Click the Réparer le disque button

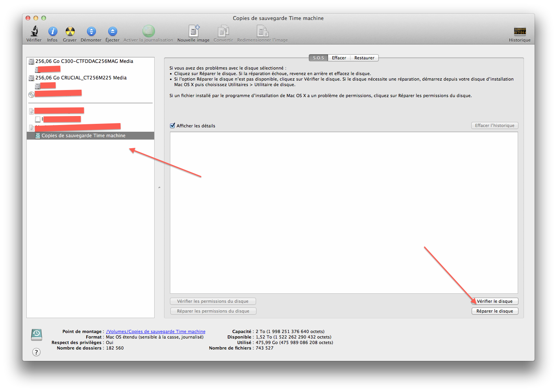pyautogui.click(x=495, y=311)
